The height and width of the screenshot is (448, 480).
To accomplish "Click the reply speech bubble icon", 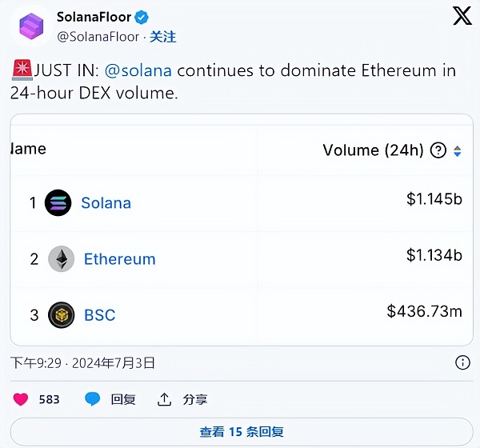I will (93, 398).
